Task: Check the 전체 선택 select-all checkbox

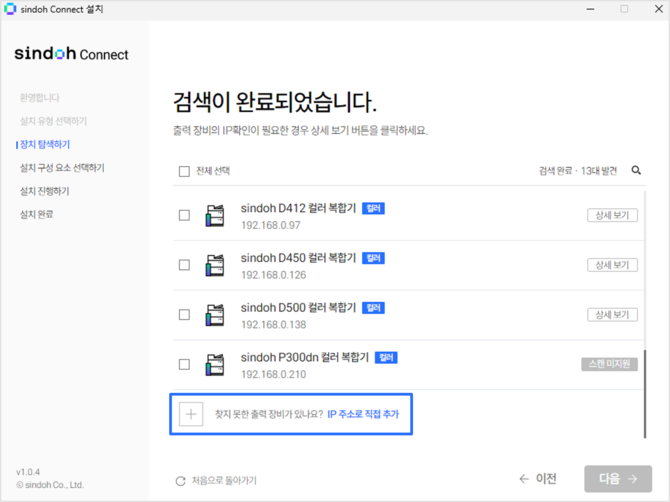Action: coord(184,171)
